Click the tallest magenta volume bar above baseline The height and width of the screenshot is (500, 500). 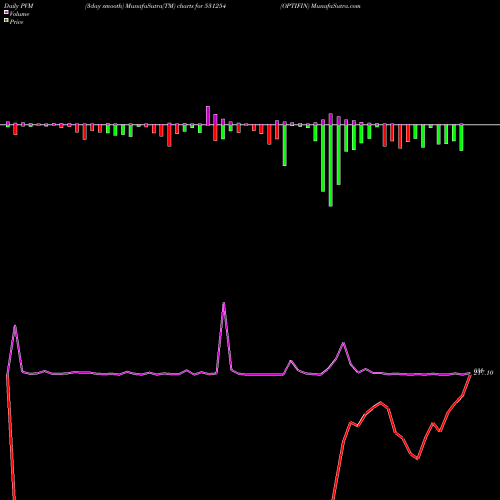point(208,116)
